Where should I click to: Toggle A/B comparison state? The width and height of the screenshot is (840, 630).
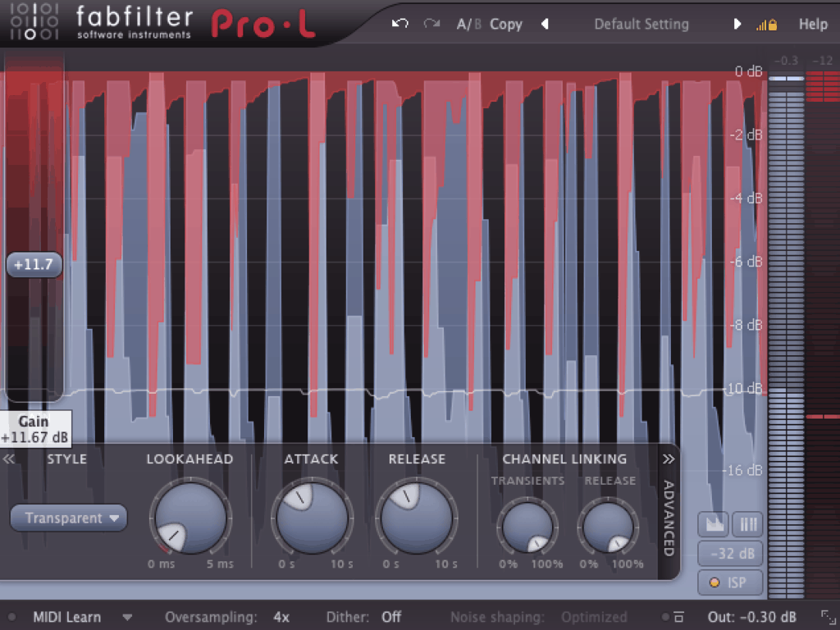pyautogui.click(x=468, y=24)
